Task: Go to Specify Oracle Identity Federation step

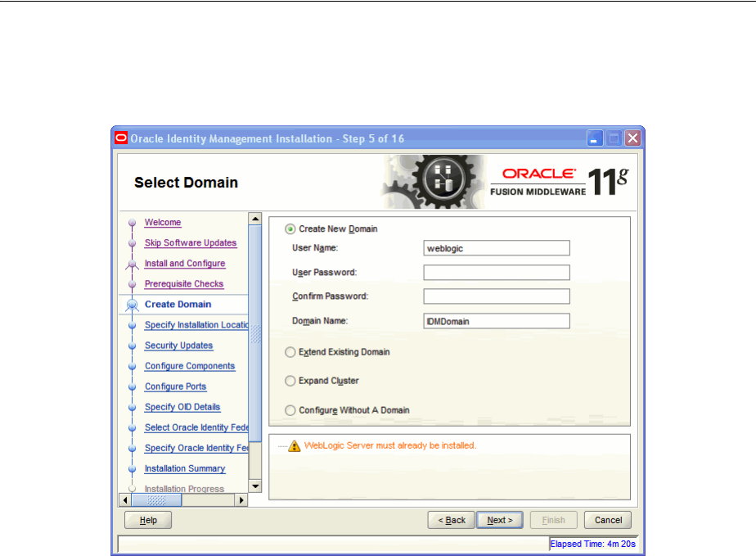Action: tap(196, 448)
